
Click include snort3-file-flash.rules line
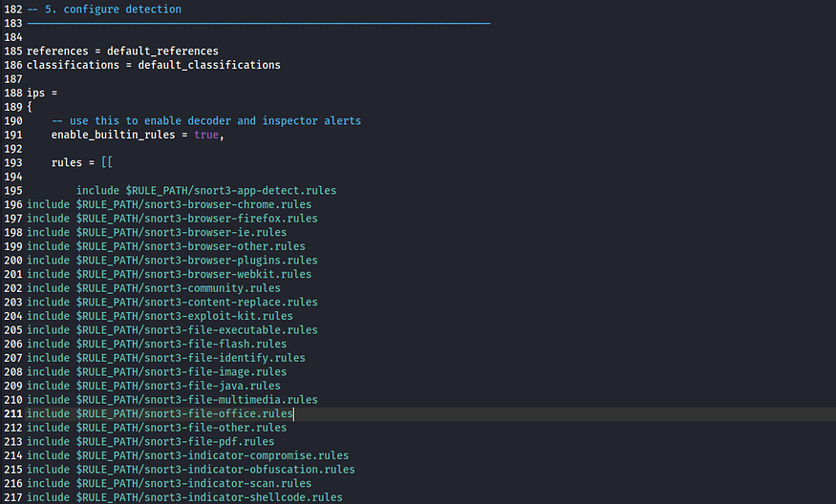(x=157, y=344)
